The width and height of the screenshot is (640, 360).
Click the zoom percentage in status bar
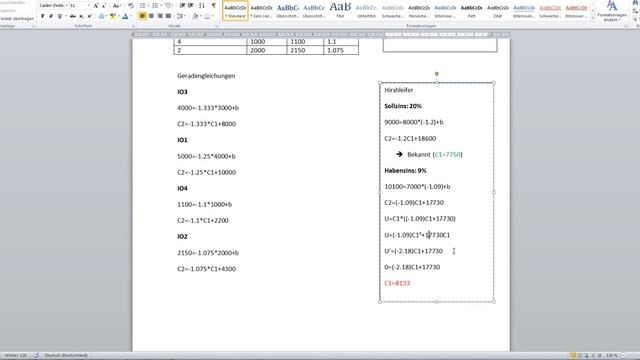[x=611, y=356]
